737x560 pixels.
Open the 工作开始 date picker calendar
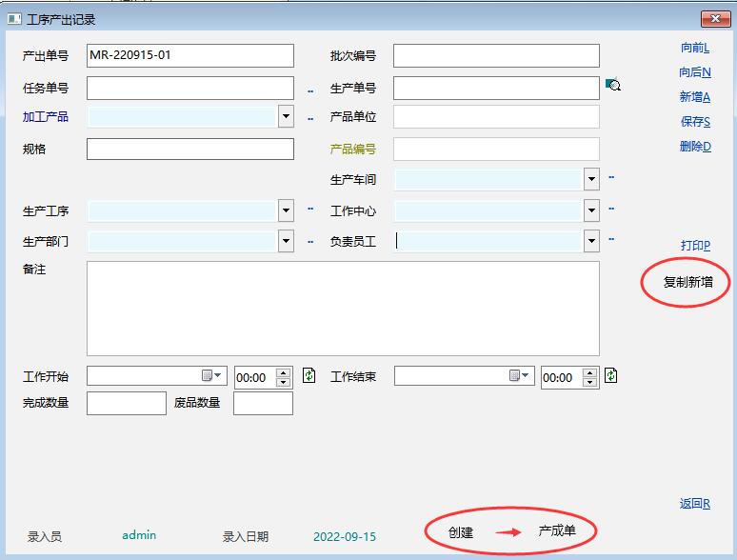point(210,377)
